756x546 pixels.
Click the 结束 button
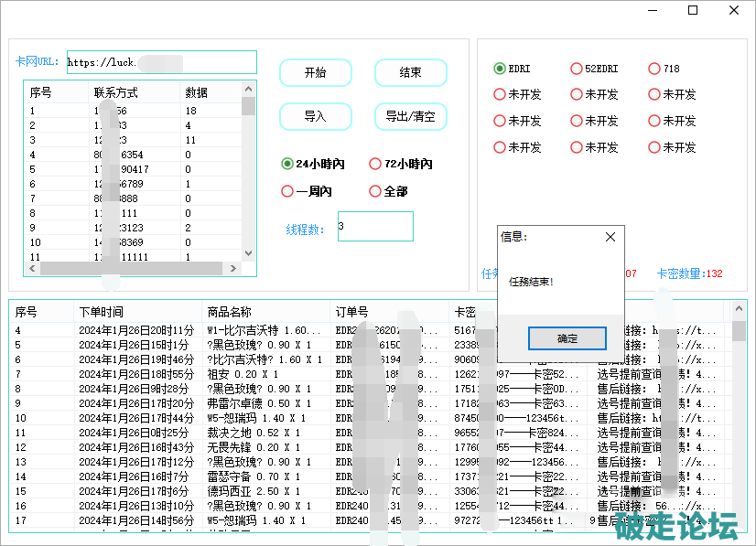(x=410, y=73)
